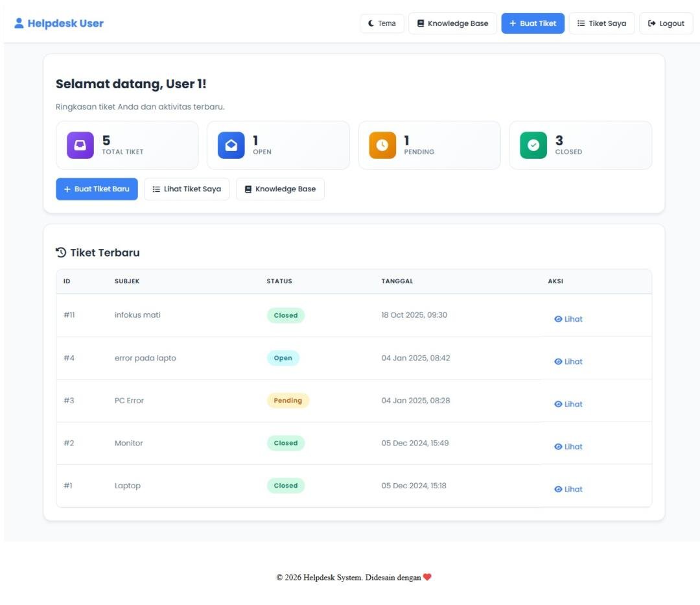Image resolution: width=700 pixels, height=605 pixels.
Task: Open Knowledge Base from the top navigation
Action: point(452,23)
